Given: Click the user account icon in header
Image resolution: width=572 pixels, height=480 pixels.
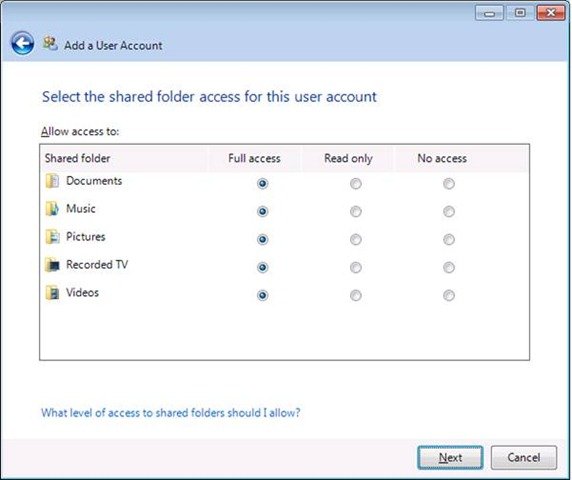Looking at the screenshot, I should click(x=50, y=43).
